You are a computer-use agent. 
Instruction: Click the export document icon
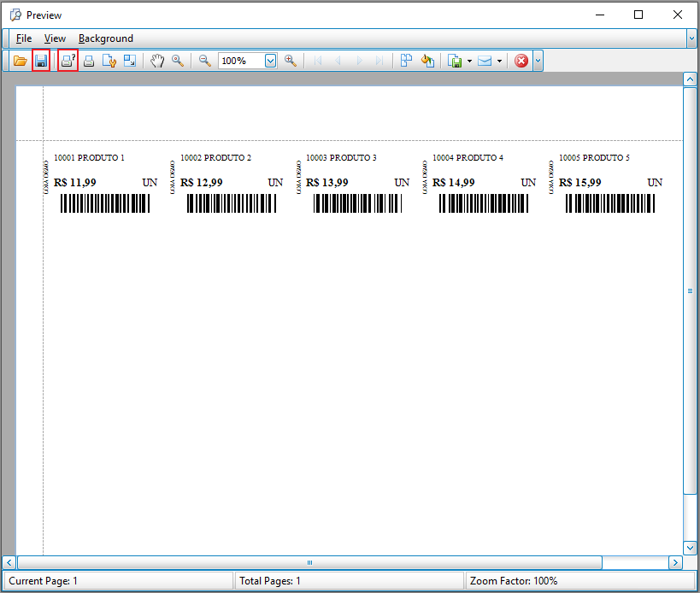[455, 61]
